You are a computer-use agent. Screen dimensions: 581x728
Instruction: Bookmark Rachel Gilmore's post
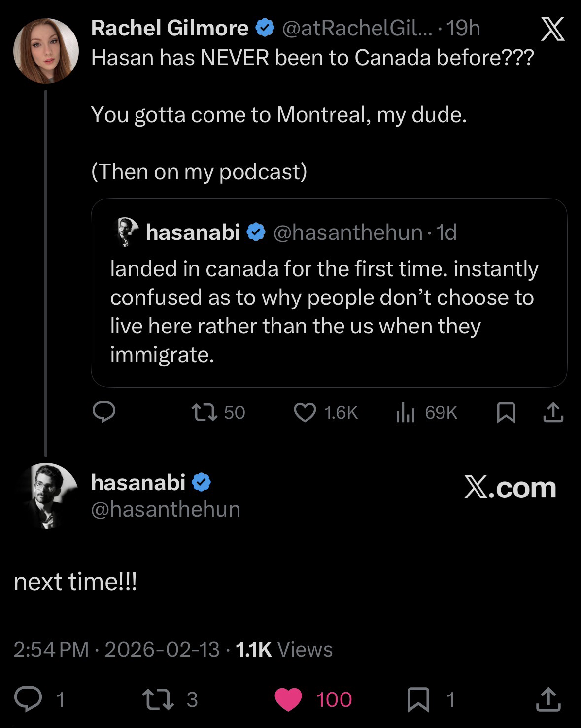(506, 413)
